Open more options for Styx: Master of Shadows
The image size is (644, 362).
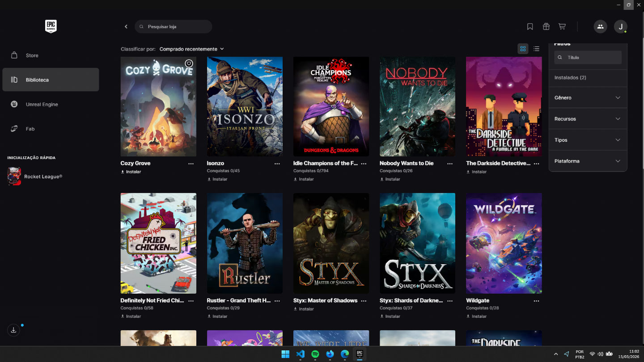(364, 301)
